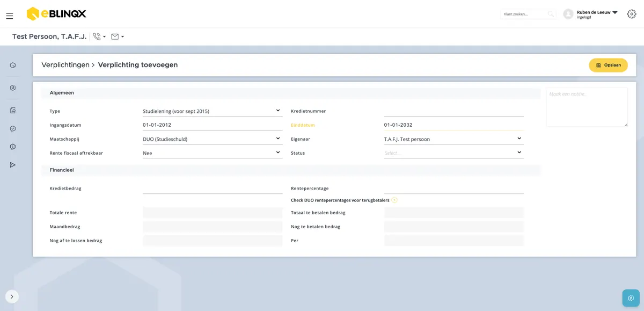
Task: Click the note textarea 'Maak een notitie'
Action: point(587,107)
